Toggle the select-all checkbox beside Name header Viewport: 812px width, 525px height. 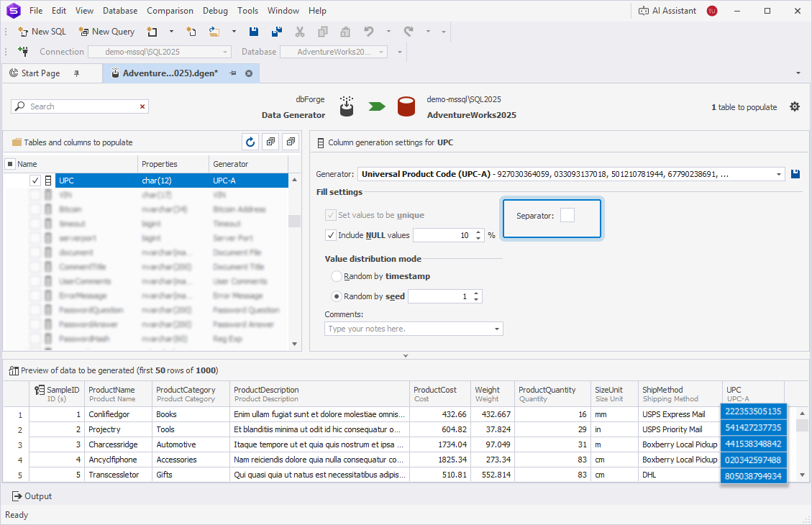pos(10,164)
